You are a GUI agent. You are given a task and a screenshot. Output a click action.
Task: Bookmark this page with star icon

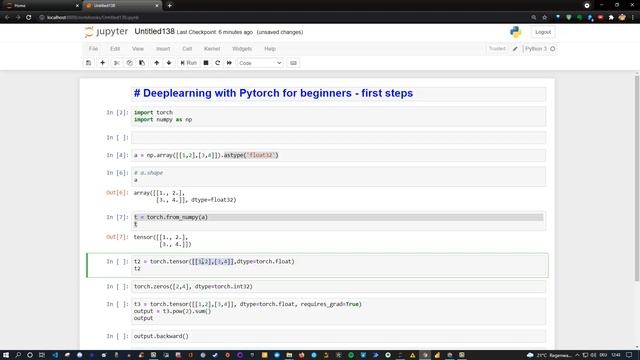(544, 18)
